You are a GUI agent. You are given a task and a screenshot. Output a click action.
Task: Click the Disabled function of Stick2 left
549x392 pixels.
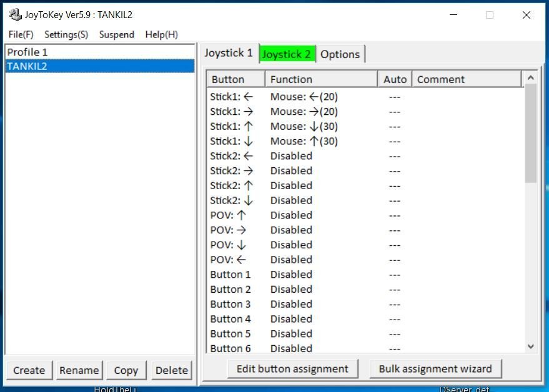[x=291, y=156]
